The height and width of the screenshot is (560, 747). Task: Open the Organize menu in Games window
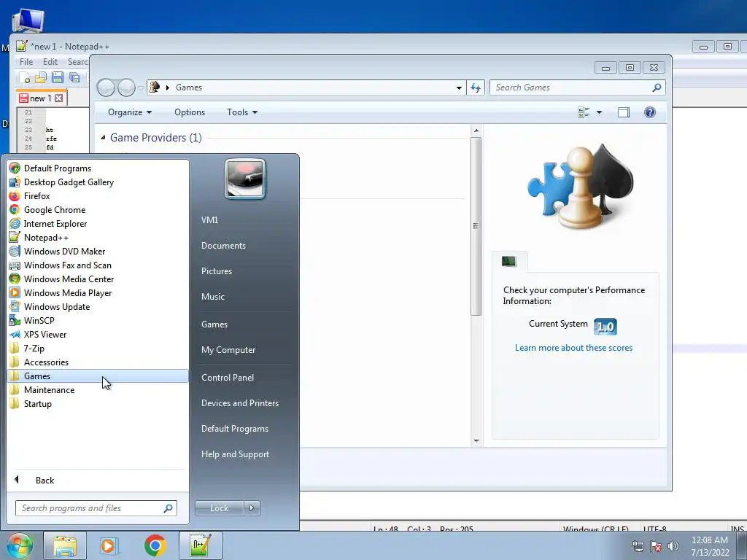pos(130,112)
